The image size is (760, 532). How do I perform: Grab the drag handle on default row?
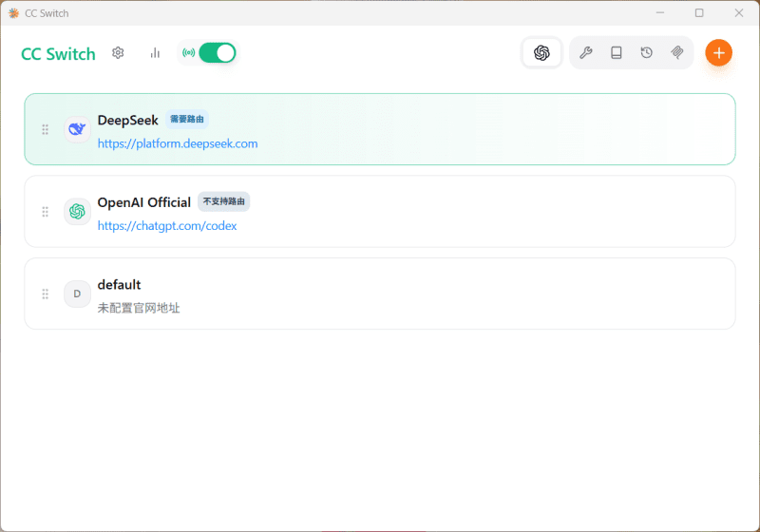[x=45, y=294]
